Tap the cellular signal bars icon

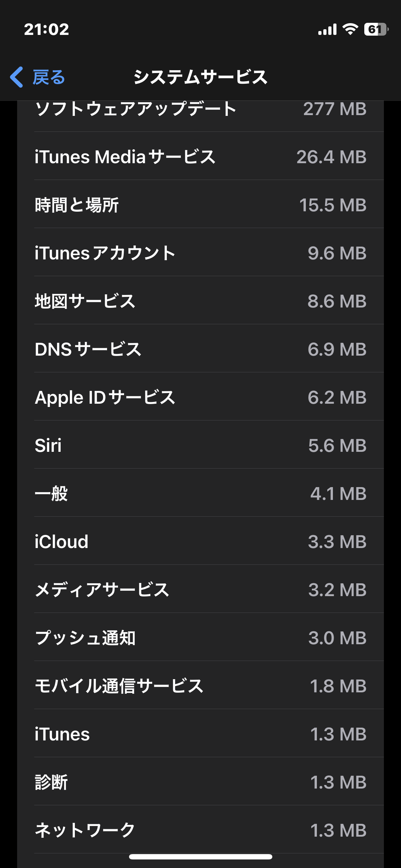tap(327, 30)
